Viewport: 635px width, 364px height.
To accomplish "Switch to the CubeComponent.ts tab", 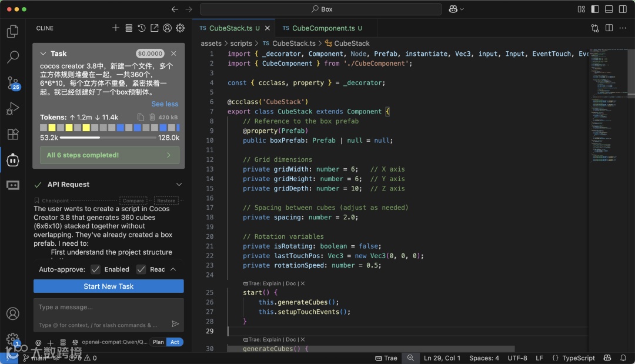I will [x=323, y=28].
